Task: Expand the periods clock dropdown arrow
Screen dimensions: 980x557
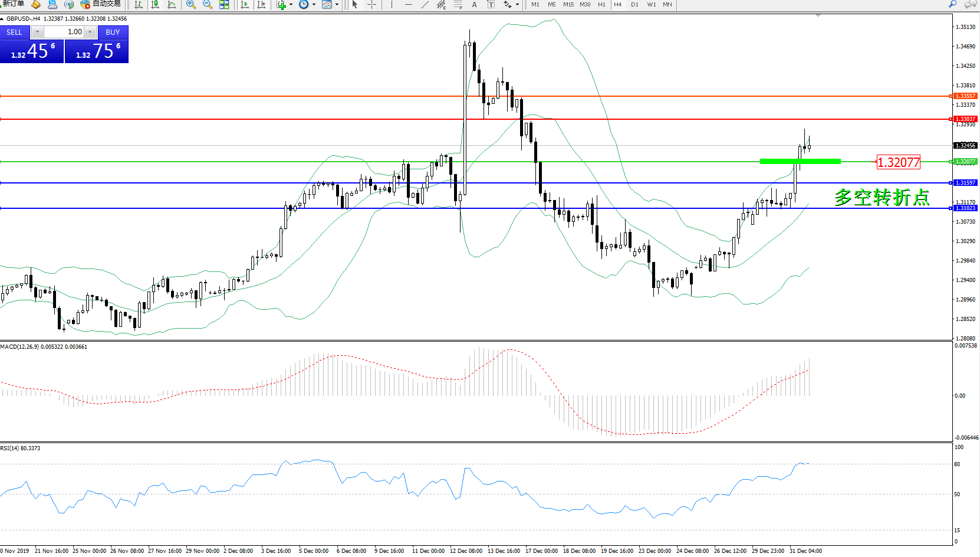Action: [x=314, y=5]
